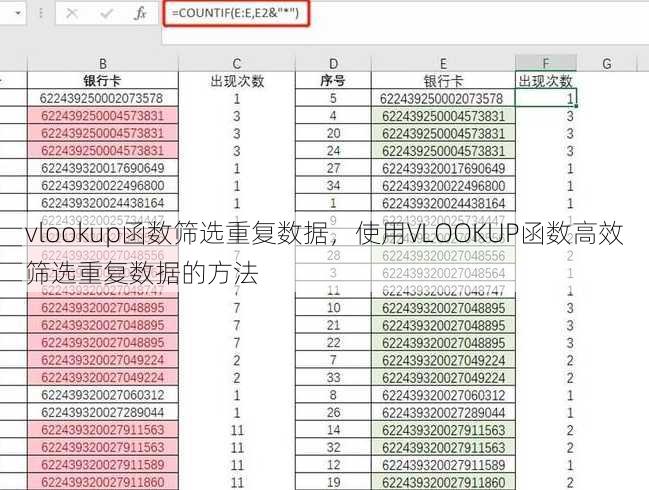Click the 出现次数 header cell in column C
The width and height of the screenshot is (649, 490).
[237, 80]
